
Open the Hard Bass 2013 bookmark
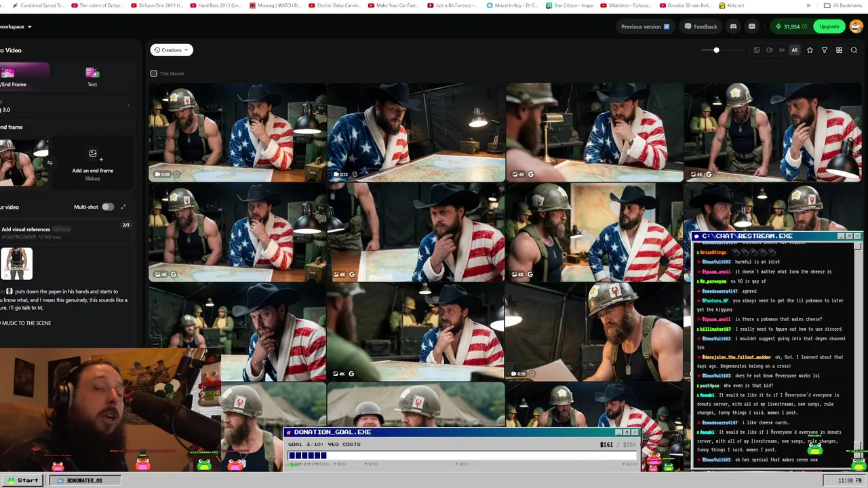[216, 5]
